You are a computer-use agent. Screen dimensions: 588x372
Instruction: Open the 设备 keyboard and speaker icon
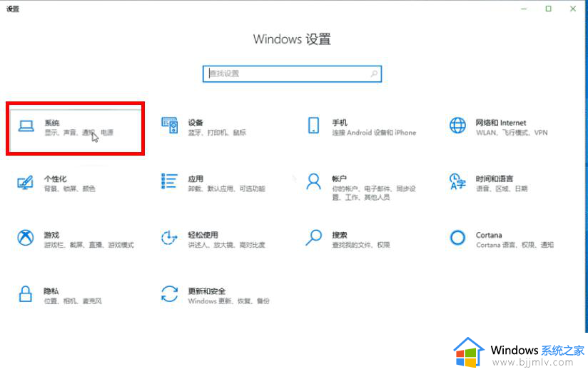point(170,126)
